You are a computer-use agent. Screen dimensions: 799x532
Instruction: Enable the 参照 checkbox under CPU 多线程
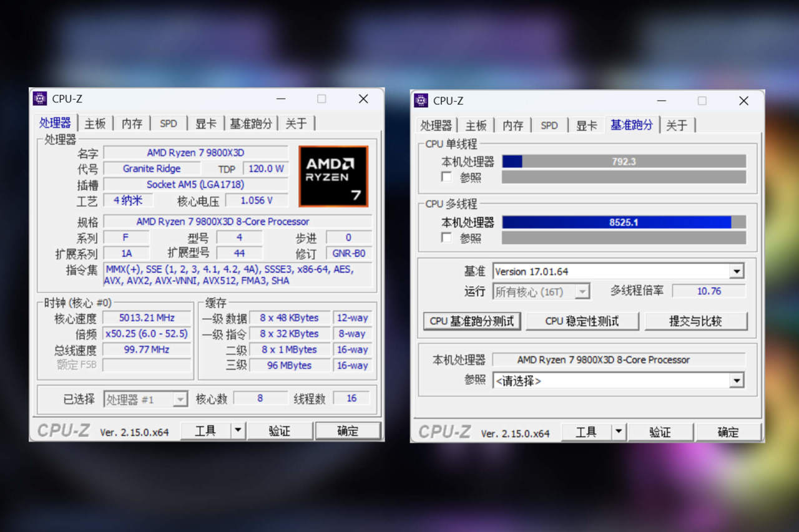(x=446, y=238)
